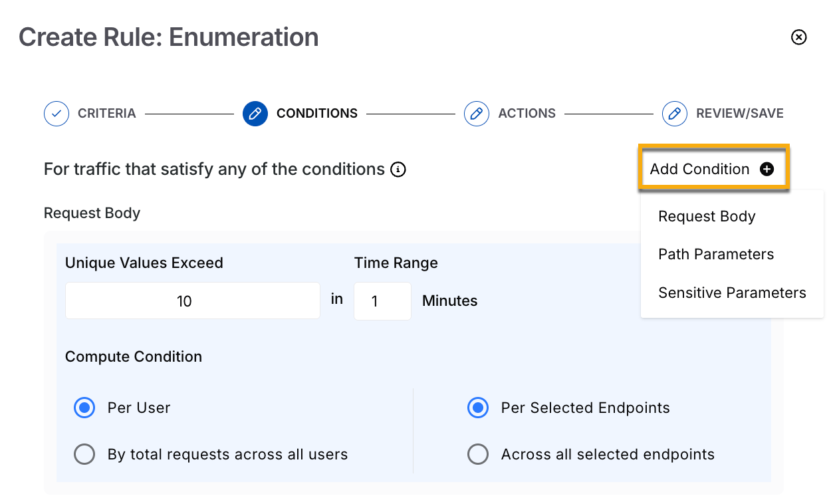Screen dimensions: 831x504
Task: Select the Per User radio button
Action: coord(84,408)
